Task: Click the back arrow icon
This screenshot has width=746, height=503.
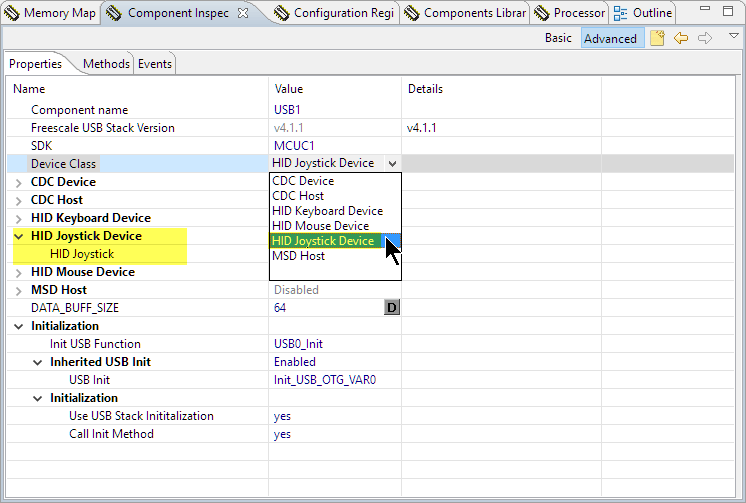Action: pyautogui.click(x=681, y=38)
